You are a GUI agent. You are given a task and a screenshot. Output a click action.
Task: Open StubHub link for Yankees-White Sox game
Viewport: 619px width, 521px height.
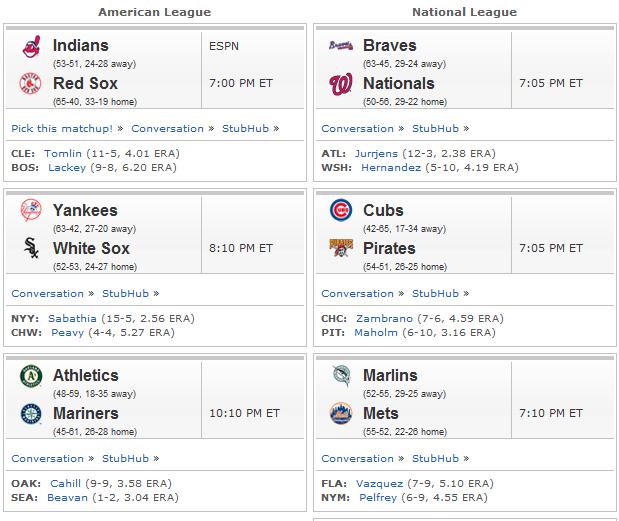coord(126,294)
